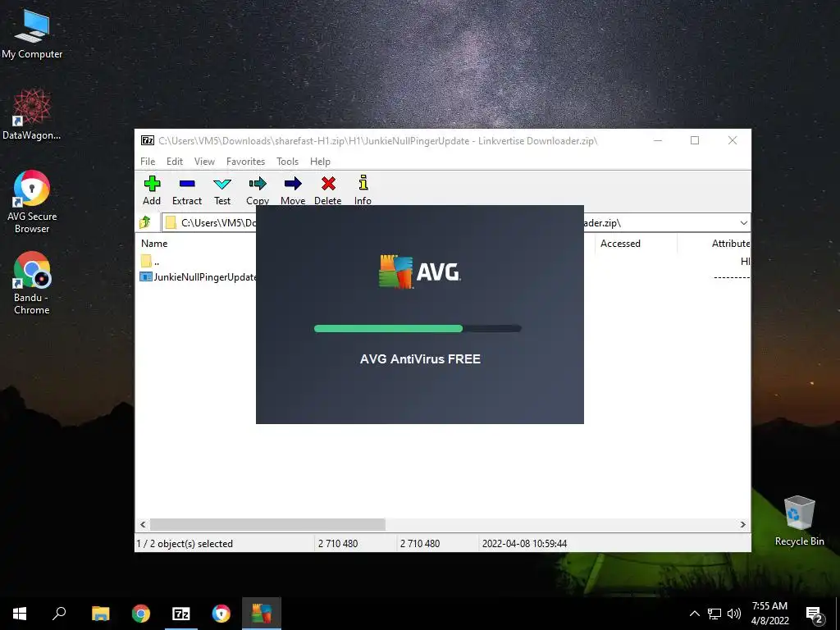Image resolution: width=840 pixels, height=630 pixels.
Task: Open the File menu
Action: point(148,162)
